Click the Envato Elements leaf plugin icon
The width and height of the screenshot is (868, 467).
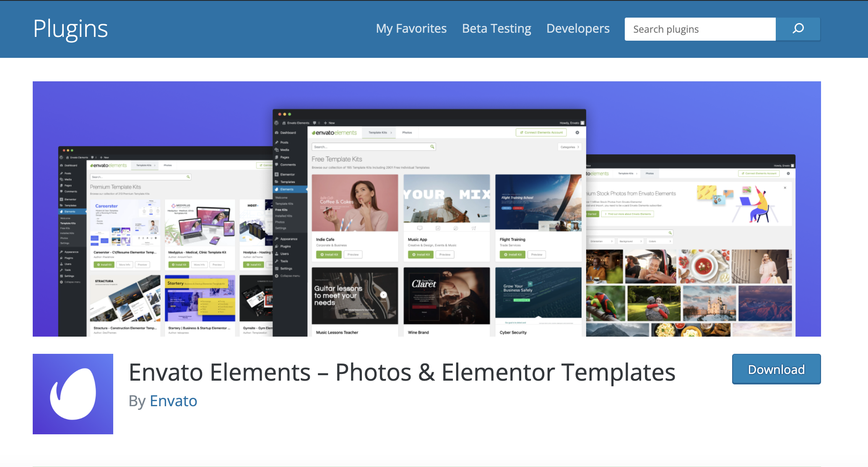point(72,394)
